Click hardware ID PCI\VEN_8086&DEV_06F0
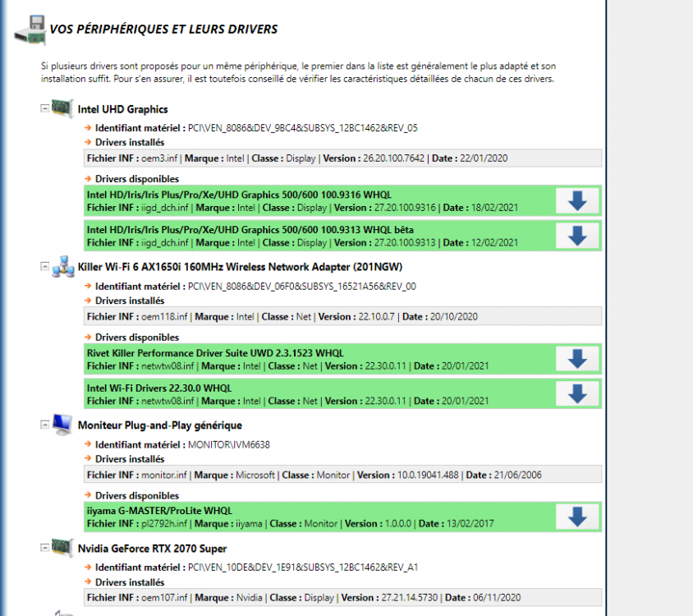693x616 pixels. (x=302, y=287)
